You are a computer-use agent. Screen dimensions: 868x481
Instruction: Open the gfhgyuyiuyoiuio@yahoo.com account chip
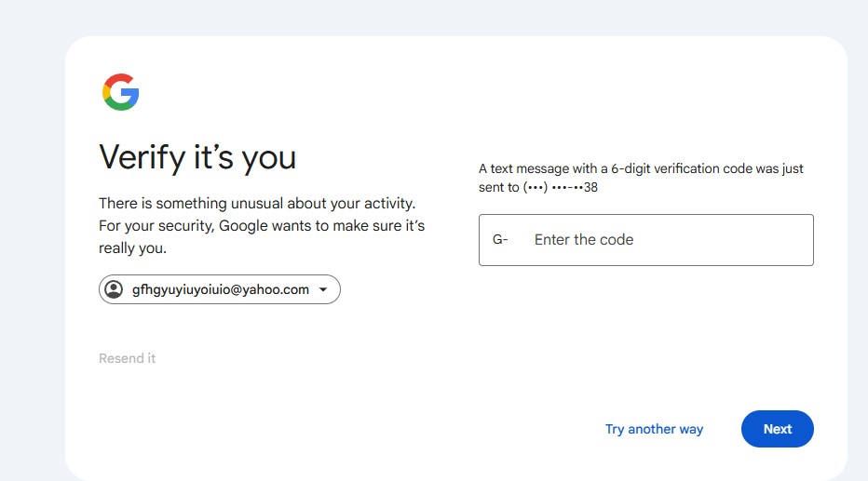(x=219, y=289)
